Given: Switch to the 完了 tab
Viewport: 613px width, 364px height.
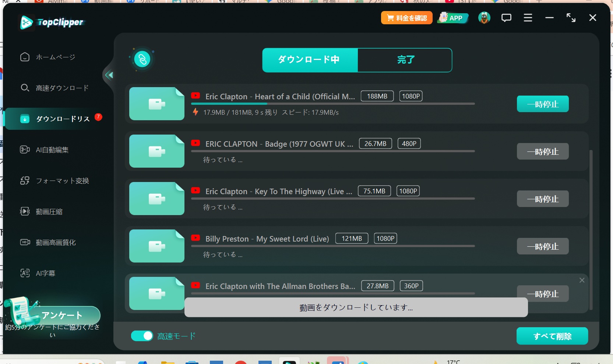Looking at the screenshot, I should 405,60.
